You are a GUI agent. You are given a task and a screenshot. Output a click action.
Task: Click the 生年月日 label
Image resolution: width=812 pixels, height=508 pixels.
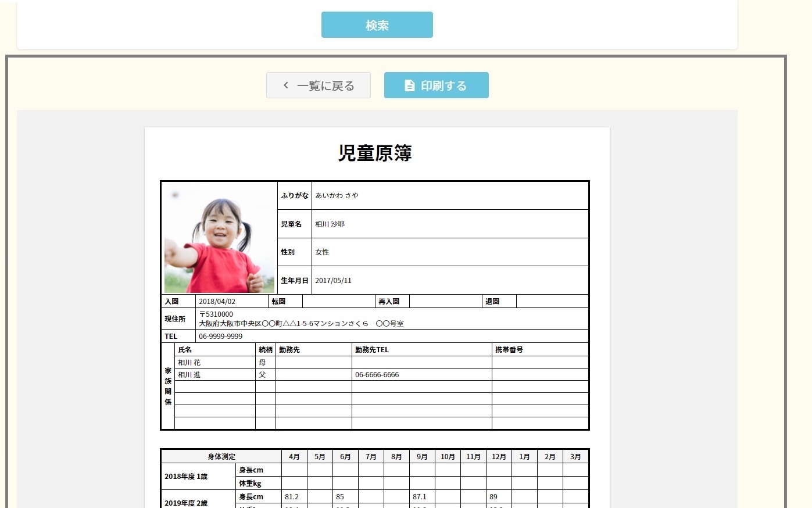(x=295, y=280)
